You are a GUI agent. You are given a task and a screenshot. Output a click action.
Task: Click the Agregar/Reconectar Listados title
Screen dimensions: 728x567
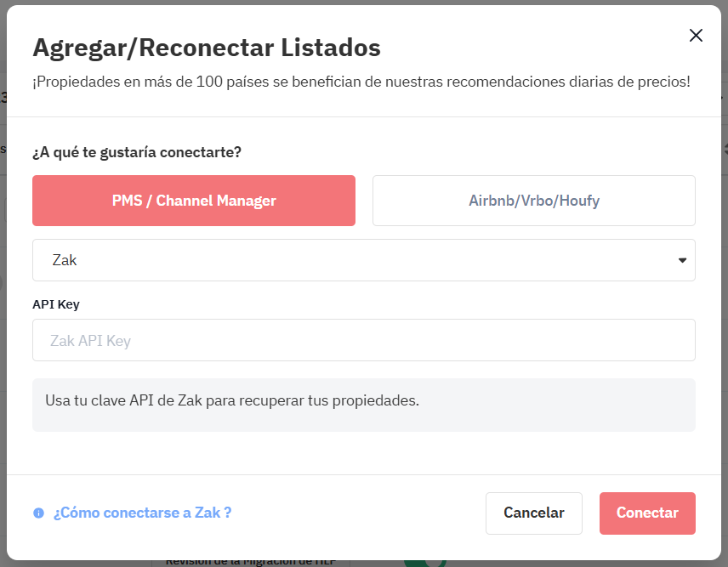(207, 48)
